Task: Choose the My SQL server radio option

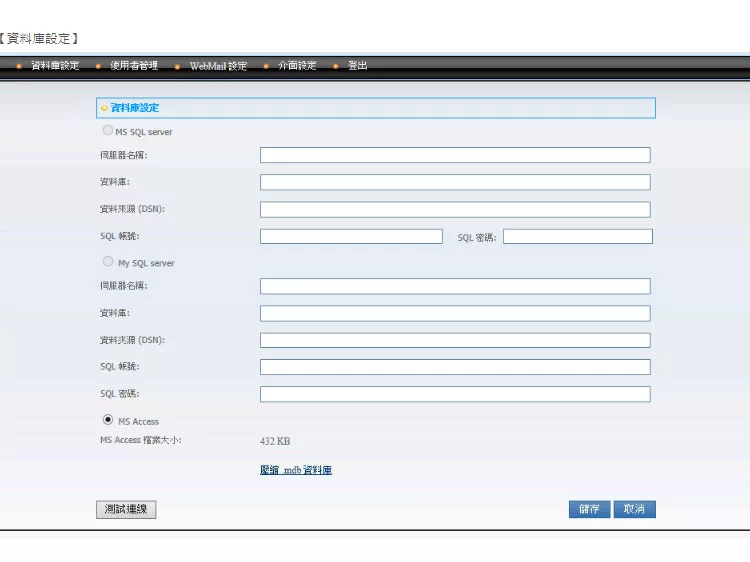Action: 107,262
